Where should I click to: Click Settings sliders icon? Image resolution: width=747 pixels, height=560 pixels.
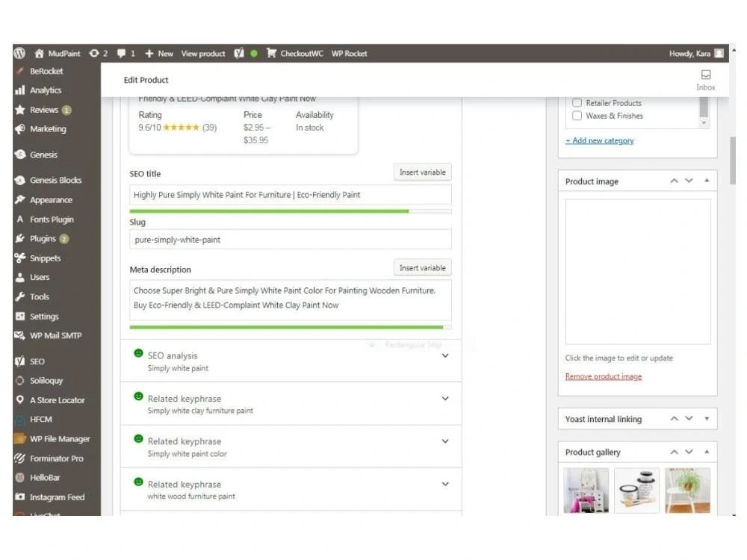point(19,316)
